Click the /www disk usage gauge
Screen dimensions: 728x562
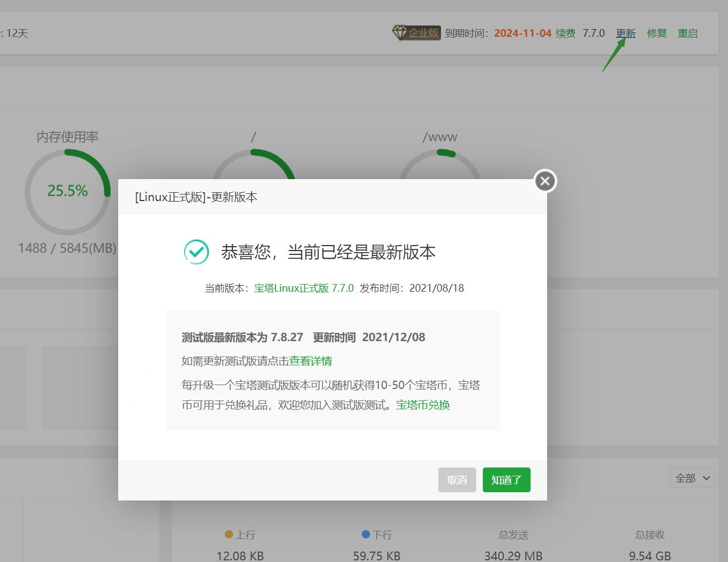(440, 164)
